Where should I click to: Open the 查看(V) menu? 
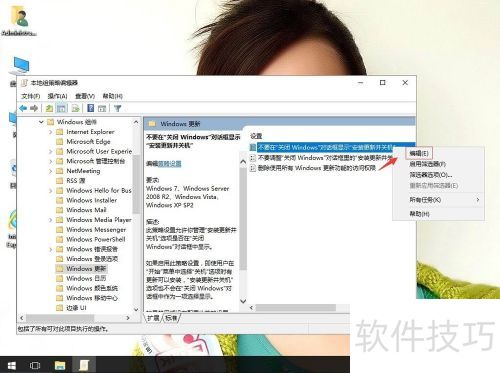click(85, 96)
